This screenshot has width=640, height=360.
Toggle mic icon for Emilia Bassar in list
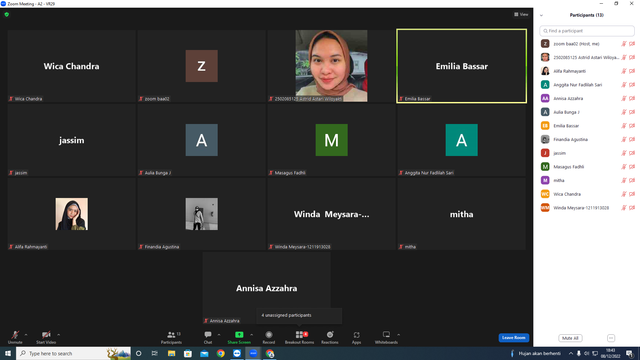624,126
